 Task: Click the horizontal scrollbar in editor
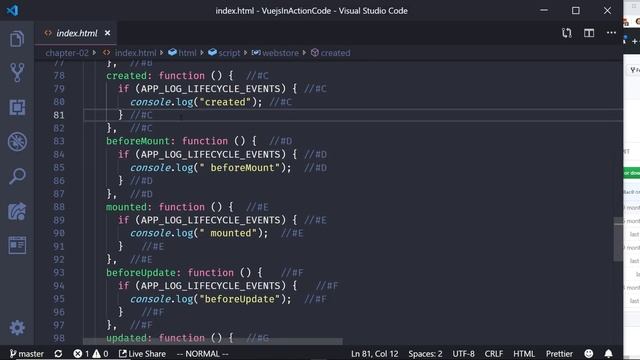click(213, 341)
